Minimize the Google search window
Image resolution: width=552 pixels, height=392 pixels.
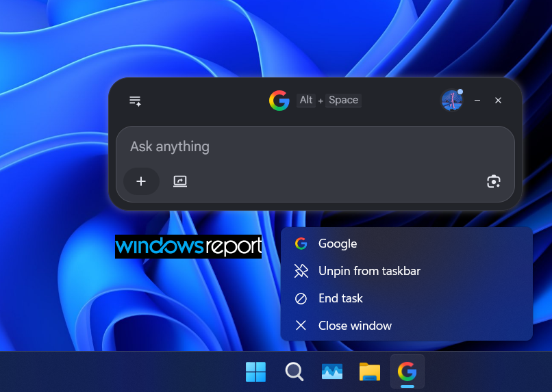pyautogui.click(x=477, y=101)
